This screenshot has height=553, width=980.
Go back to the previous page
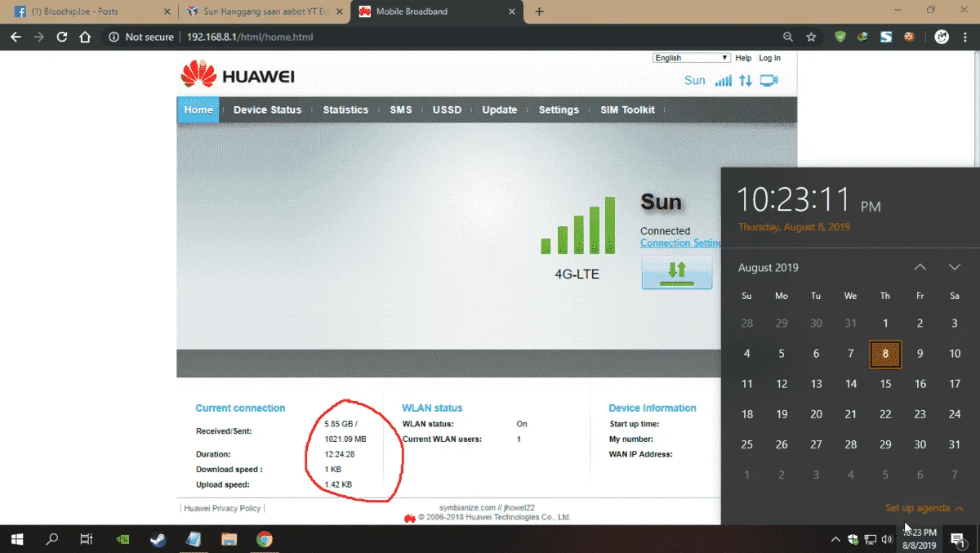(15, 37)
